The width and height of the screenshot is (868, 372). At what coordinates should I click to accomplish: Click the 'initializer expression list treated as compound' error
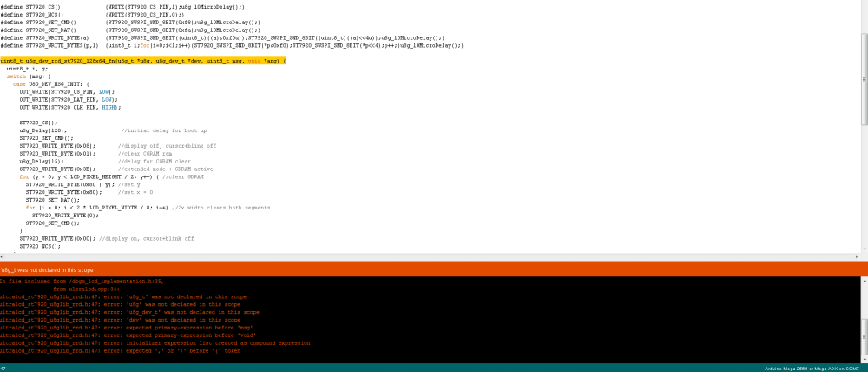pyautogui.click(x=155, y=343)
